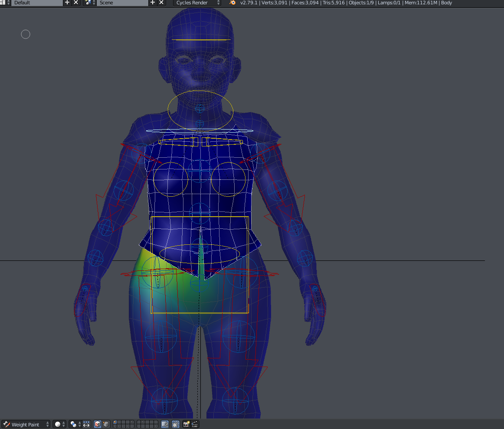Viewport: 504px width, 429px height.
Task: Toggle face selection masking cube icon
Action: (x=98, y=424)
